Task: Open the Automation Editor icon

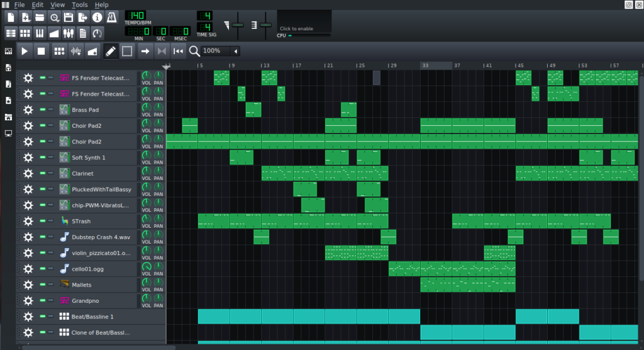Action: coord(54,33)
